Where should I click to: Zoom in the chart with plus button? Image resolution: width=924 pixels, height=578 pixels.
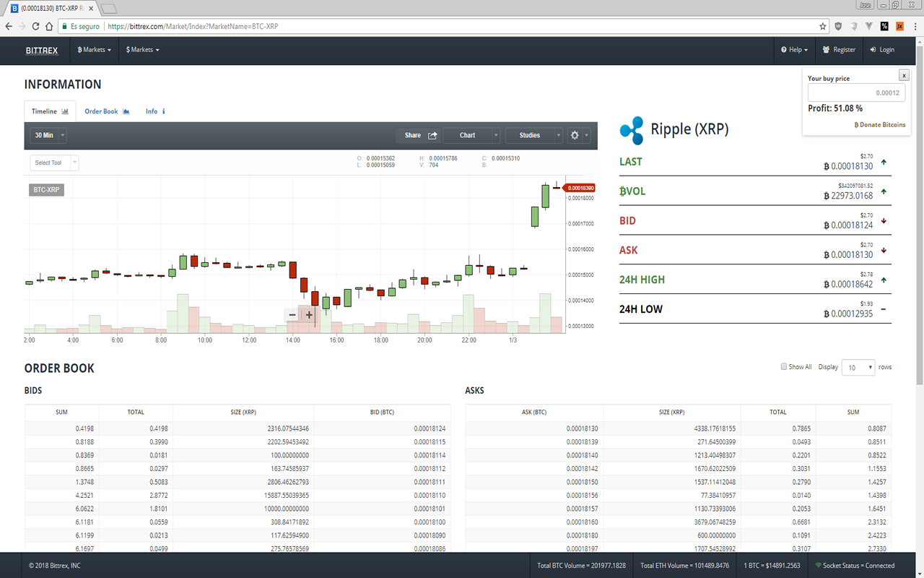309,314
